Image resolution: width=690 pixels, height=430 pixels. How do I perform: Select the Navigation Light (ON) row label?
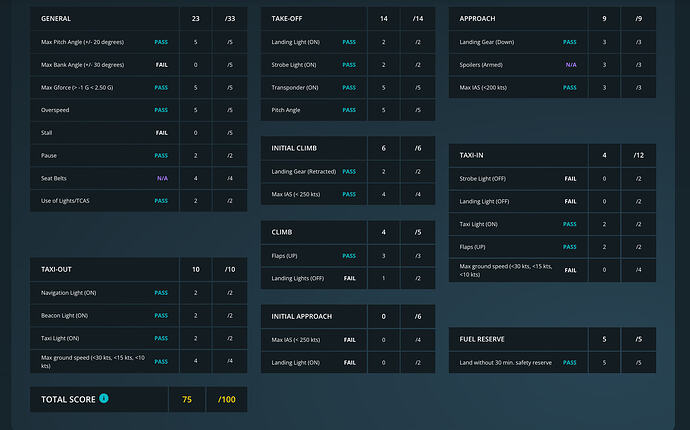69,293
